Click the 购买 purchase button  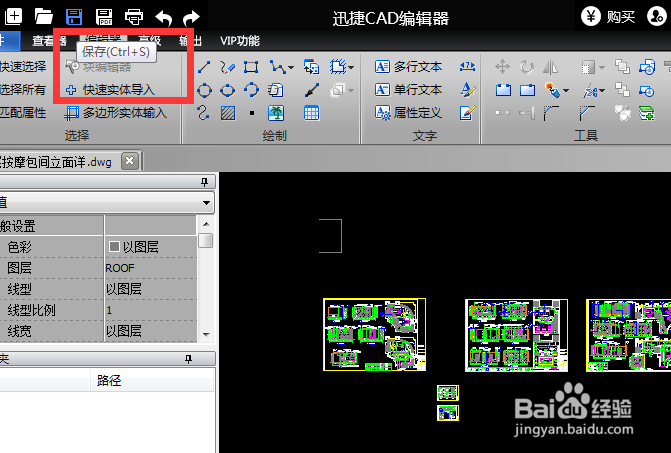tap(608, 17)
